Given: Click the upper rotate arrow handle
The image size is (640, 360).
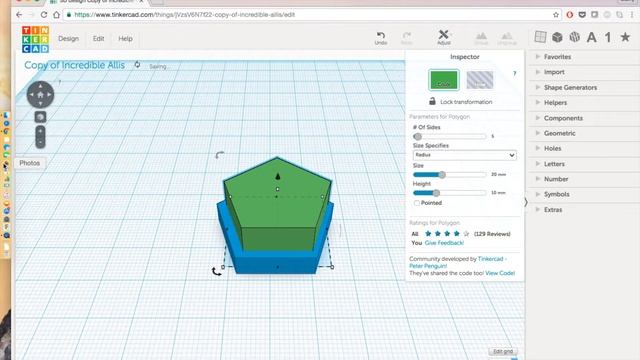Looking at the screenshot, I should (220, 155).
